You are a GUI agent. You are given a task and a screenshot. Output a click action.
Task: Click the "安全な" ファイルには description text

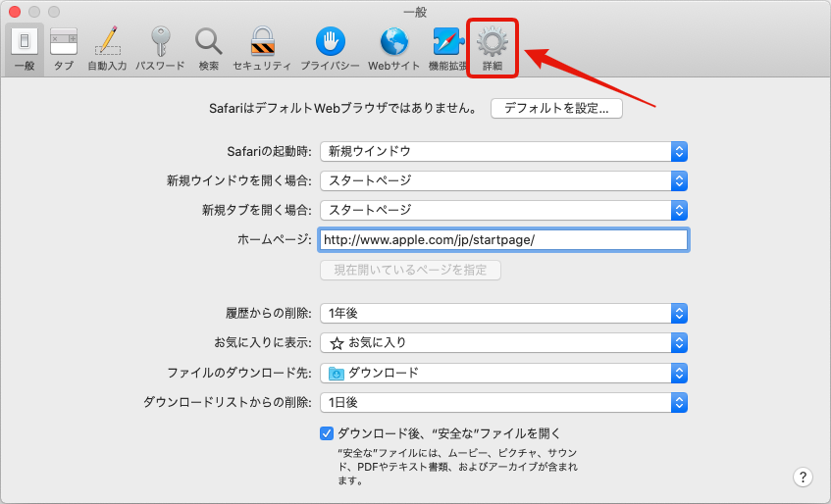click(458, 467)
